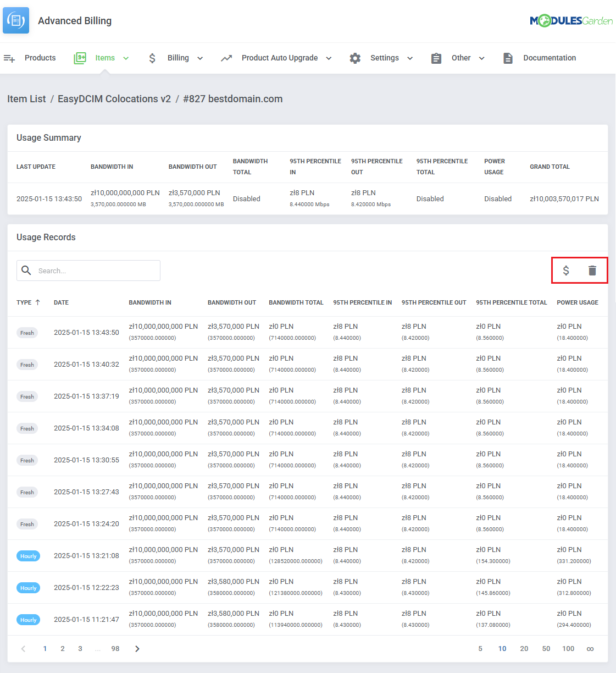The height and width of the screenshot is (673, 616).
Task: Expand the Billing menu chevron
Action: click(200, 58)
